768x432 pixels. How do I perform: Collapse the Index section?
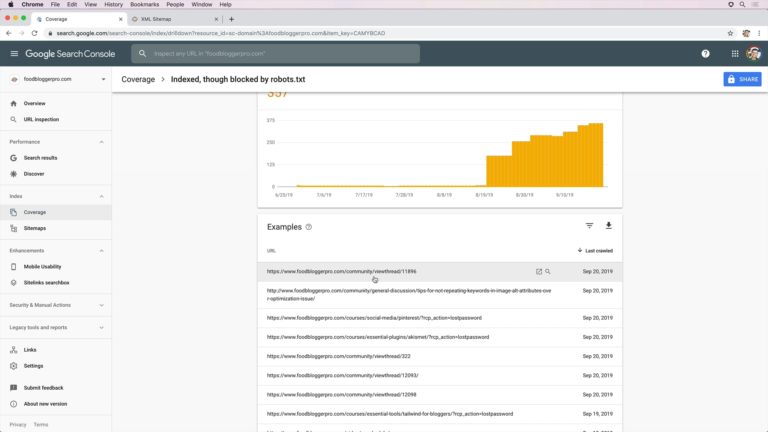(x=101, y=196)
